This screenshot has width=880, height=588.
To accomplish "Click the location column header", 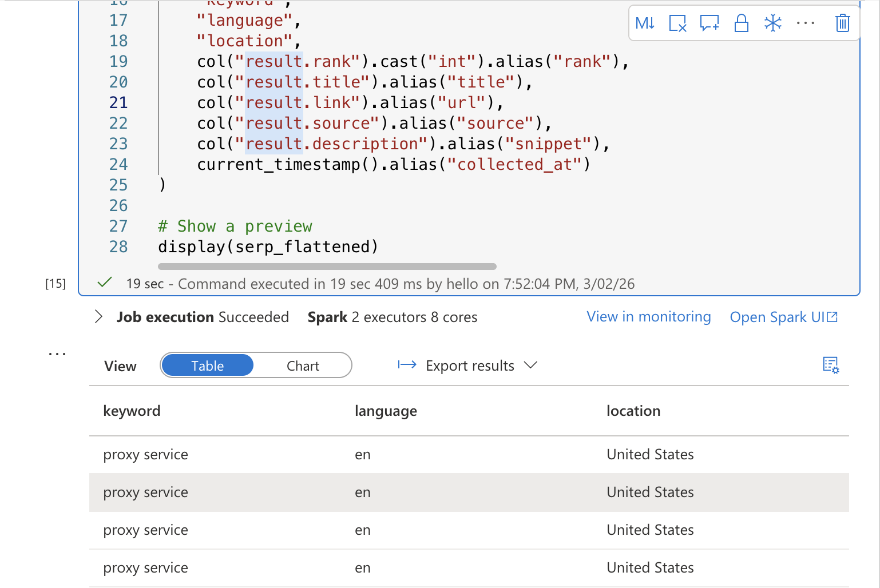I will click(633, 411).
